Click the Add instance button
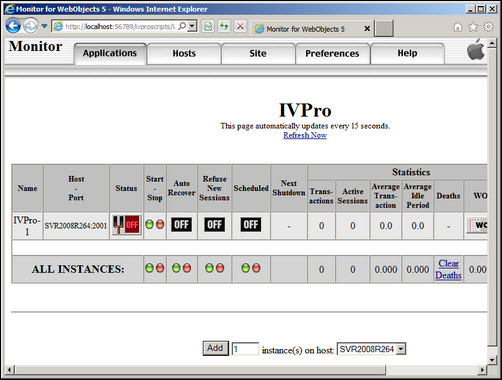 coord(215,348)
